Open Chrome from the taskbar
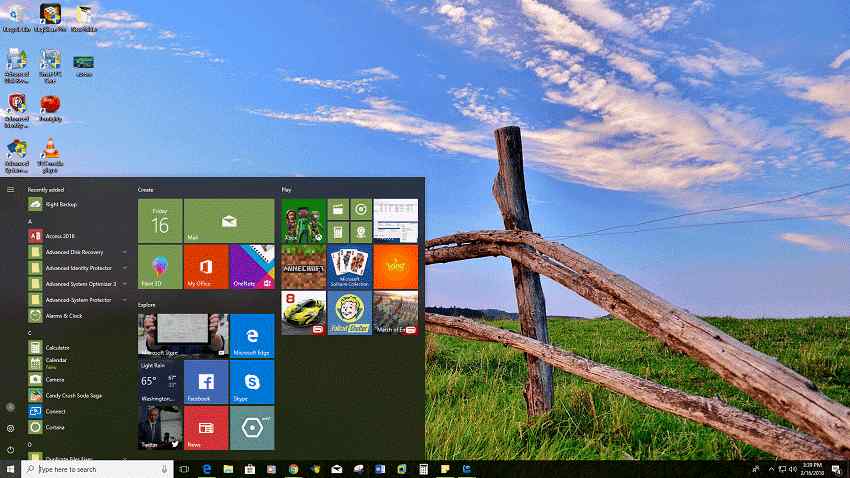This screenshot has width=850, height=478. (293, 469)
